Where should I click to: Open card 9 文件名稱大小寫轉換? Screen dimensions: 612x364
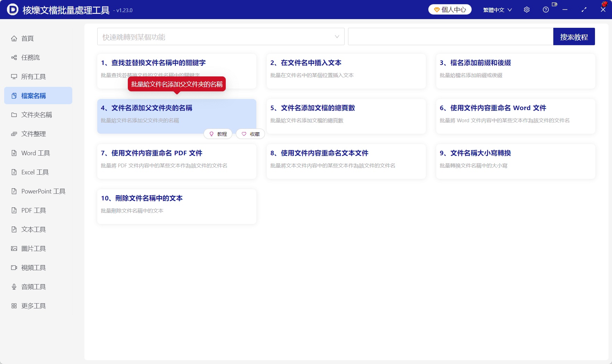click(x=516, y=162)
